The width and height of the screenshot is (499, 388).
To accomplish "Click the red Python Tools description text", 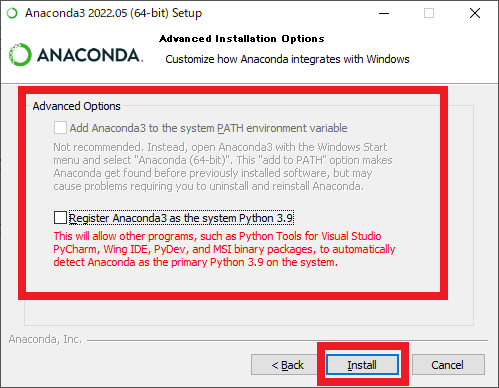I will (224, 249).
